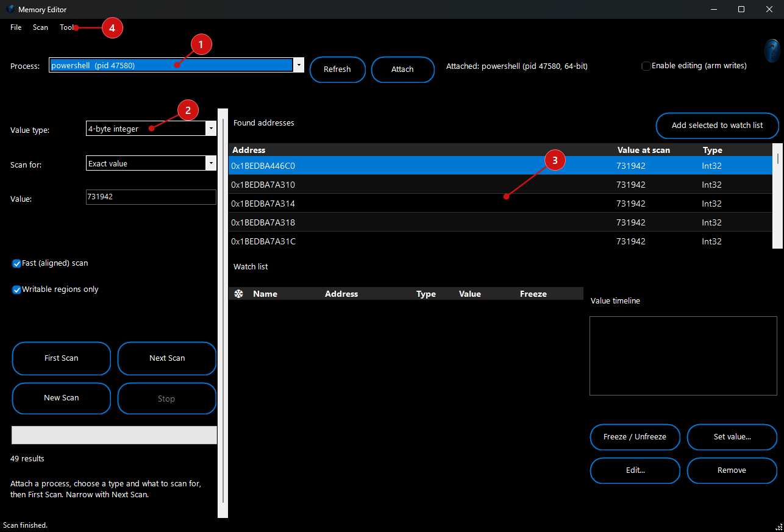
Task: Open the Process dropdown list
Action: [x=298, y=65]
